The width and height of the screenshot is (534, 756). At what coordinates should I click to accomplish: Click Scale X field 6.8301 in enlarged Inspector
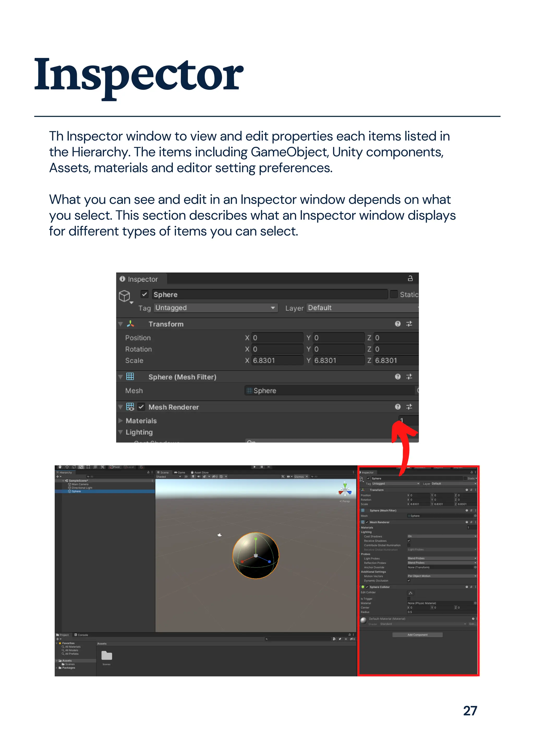tap(277, 360)
